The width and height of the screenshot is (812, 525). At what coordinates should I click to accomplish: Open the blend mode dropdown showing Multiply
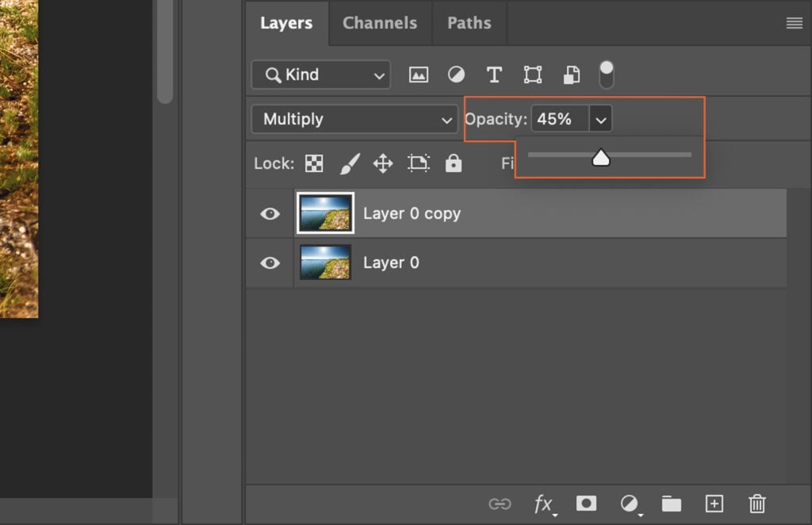point(354,119)
